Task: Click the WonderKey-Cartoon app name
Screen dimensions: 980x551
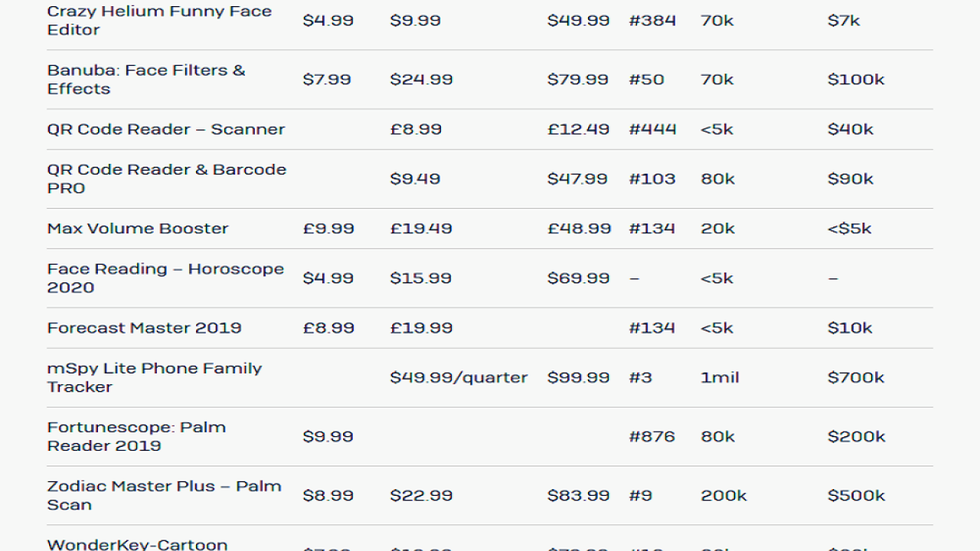Action: pyautogui.click(x=137, y=544)
